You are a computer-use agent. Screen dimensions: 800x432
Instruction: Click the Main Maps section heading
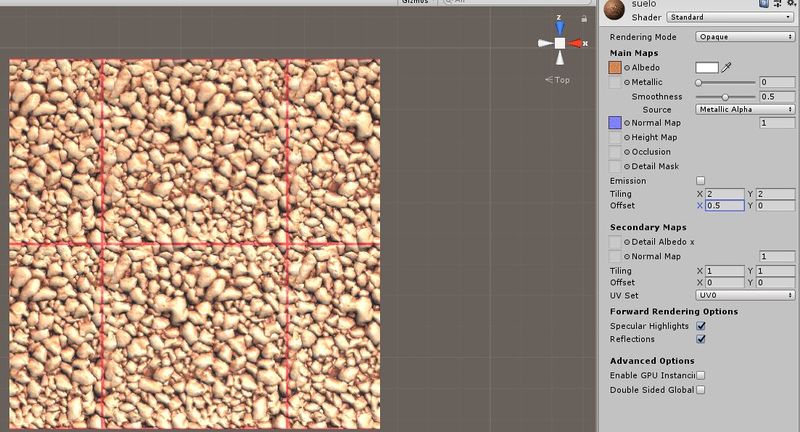[634, 53]
